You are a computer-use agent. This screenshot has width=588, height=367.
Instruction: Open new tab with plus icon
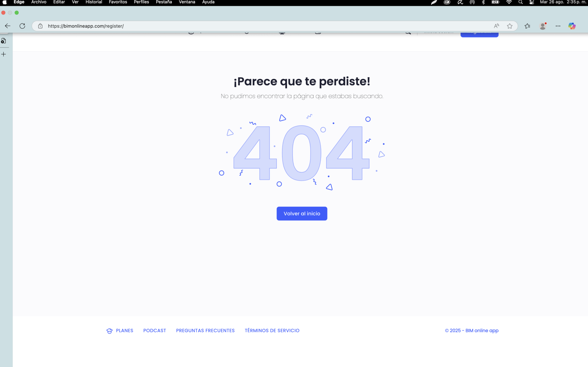click(x=4, y=54)
